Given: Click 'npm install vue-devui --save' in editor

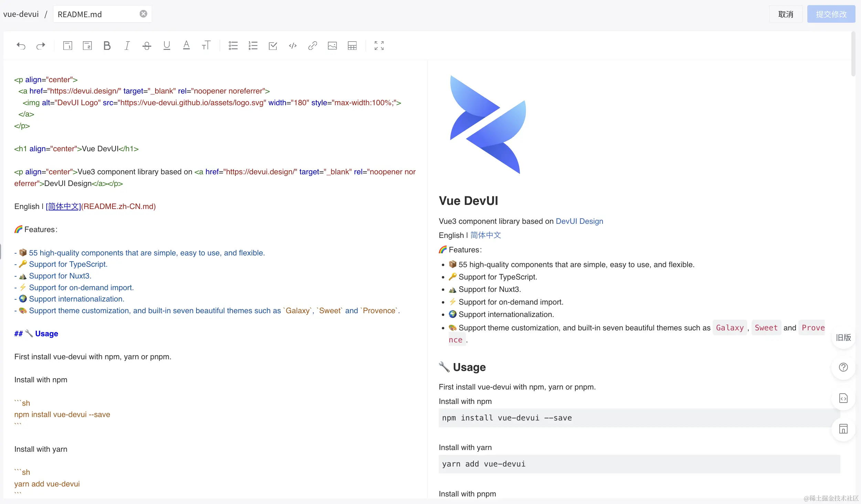Looking at the screenshot, I should click(x=62, y=414).
